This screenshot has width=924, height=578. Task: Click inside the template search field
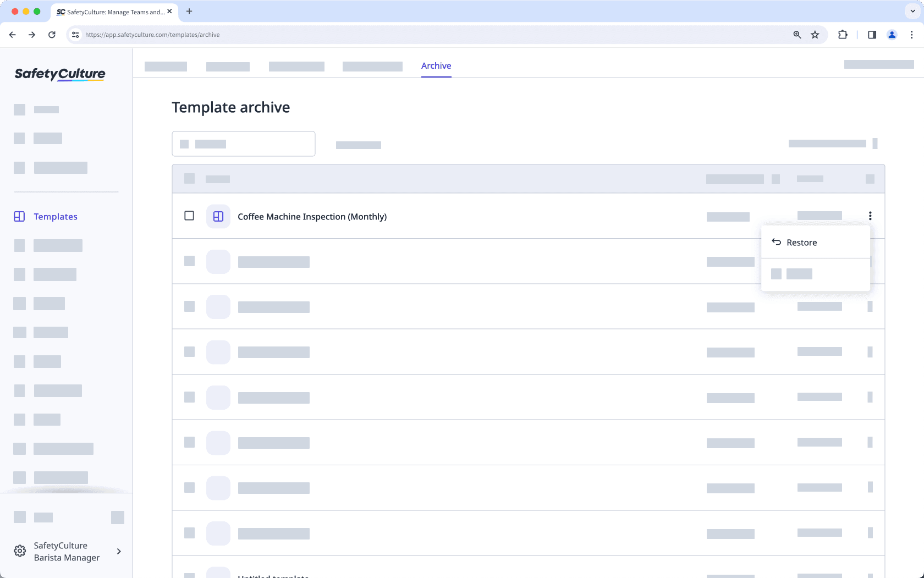coord(244,144)
